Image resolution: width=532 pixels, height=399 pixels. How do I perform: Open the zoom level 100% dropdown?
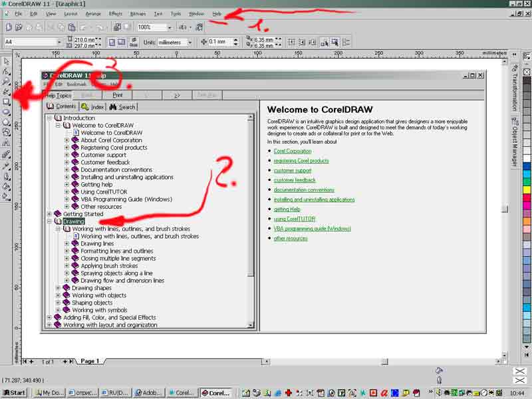click(x=170, y=27)
